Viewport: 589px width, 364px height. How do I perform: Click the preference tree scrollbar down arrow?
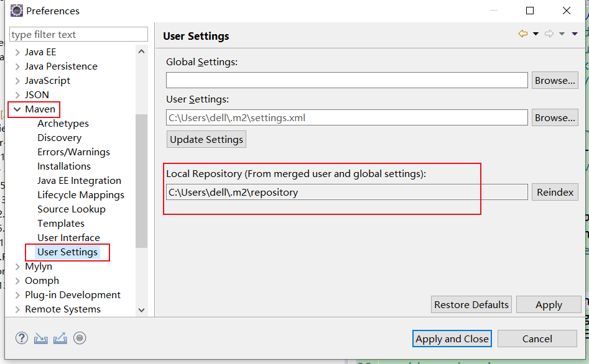(x=141, y=309)
